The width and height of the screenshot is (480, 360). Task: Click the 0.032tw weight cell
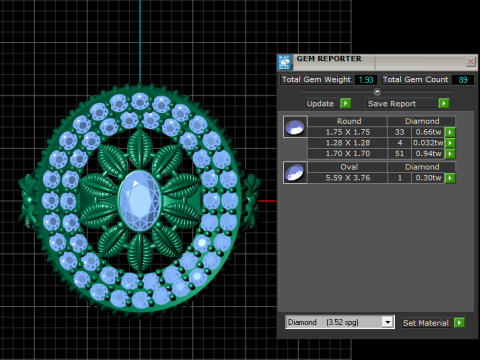tap(428, 143)
